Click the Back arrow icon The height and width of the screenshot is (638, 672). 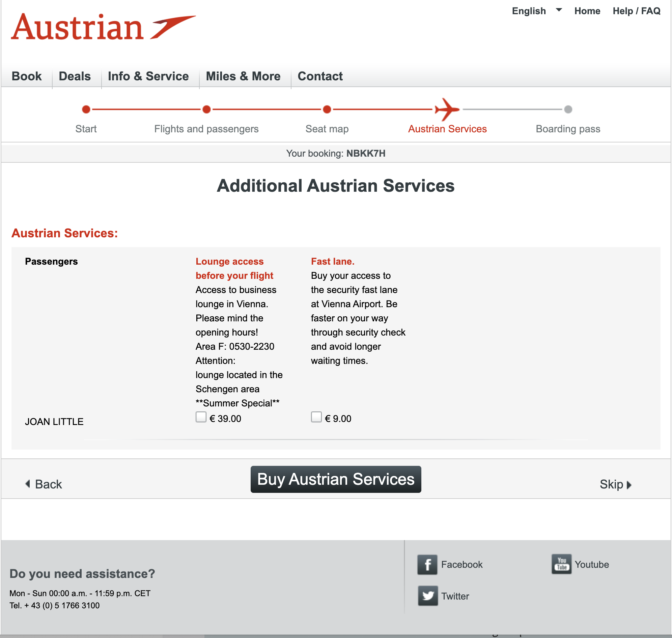(x=28, y=484)
